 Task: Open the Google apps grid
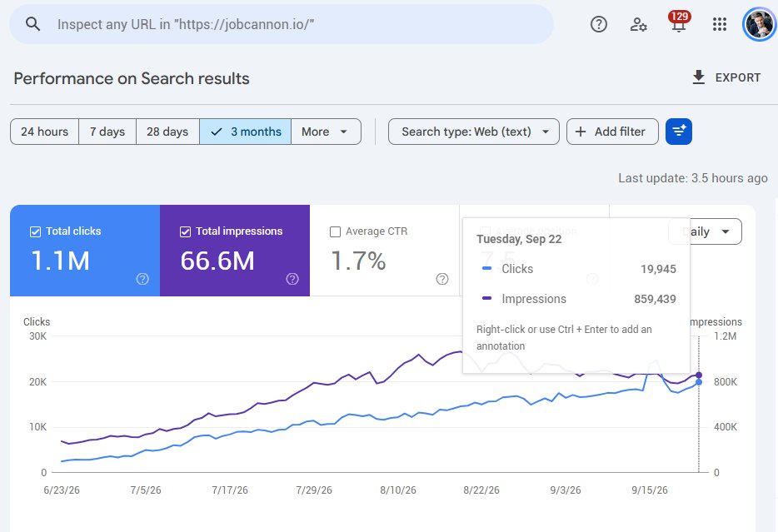pos(720,24)
